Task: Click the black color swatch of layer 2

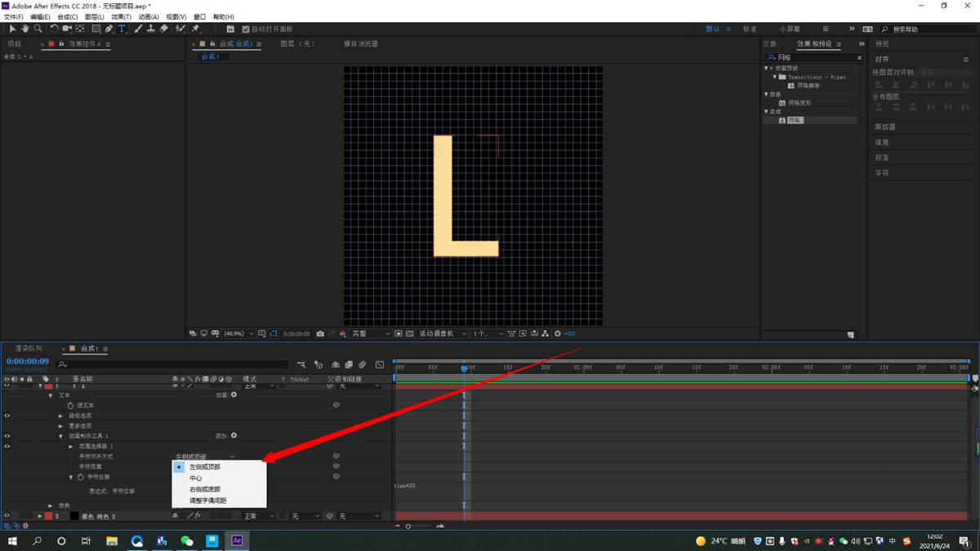Action: (73, 516)
